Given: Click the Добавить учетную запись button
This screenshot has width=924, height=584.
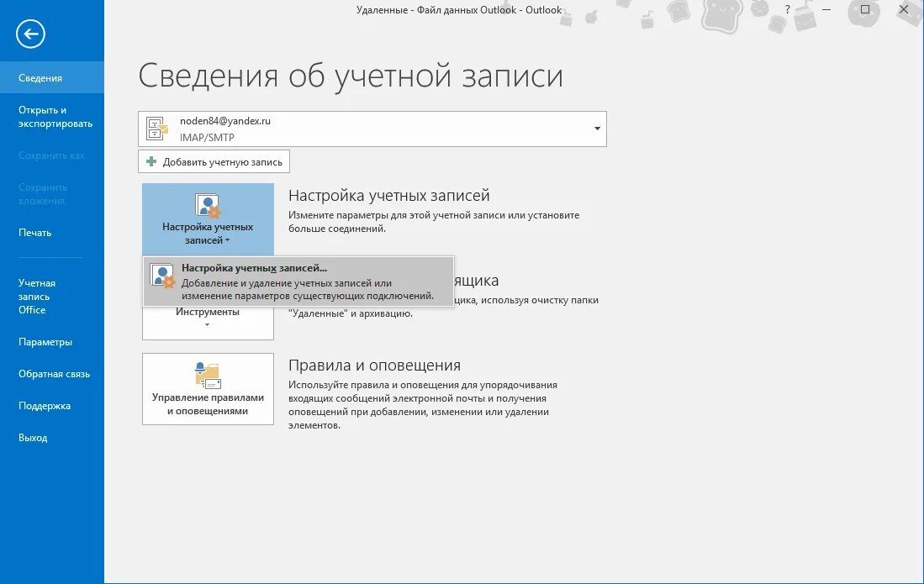Looking at the screenshot, I should 214,161.
